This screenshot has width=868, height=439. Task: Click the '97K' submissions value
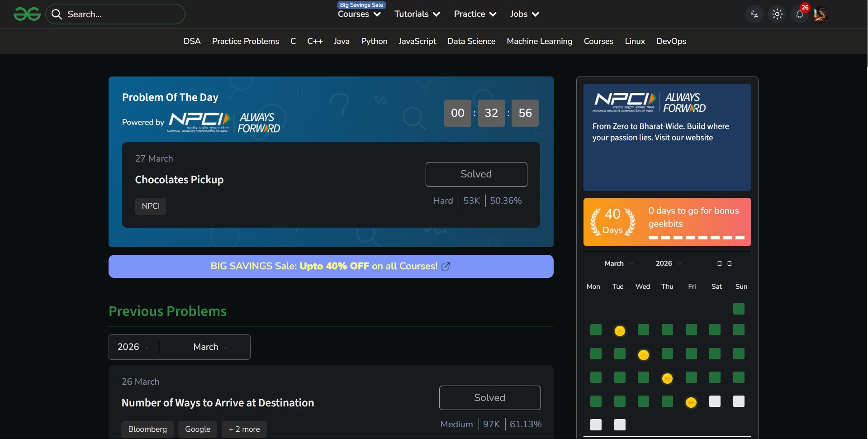pyautogui.click(x=491, y=424)
